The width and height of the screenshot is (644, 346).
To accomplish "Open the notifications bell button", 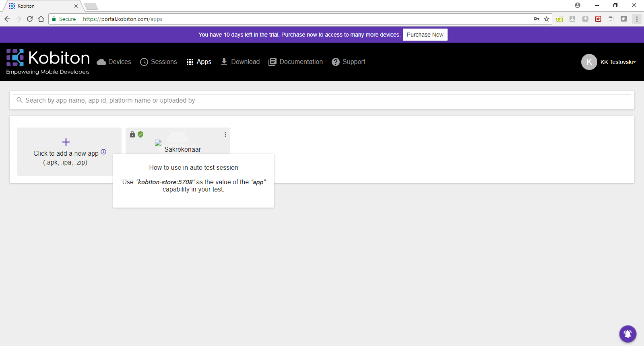I will pyautogui.click(x=628, y=334).
